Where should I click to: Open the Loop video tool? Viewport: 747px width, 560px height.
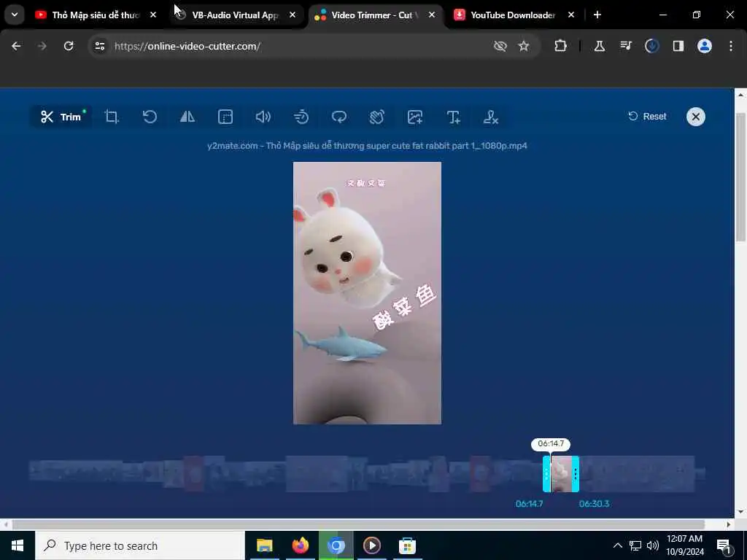pyautogui.click(x=339, y=117)
